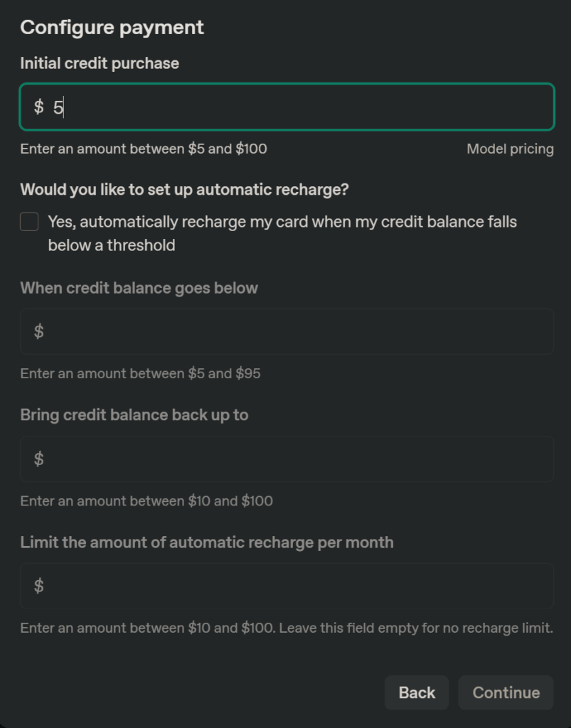Click the "Bring credit balance back up to" input
Image resolution: width=571 pixels, height=728 pixels.
[x=299, y=459]
